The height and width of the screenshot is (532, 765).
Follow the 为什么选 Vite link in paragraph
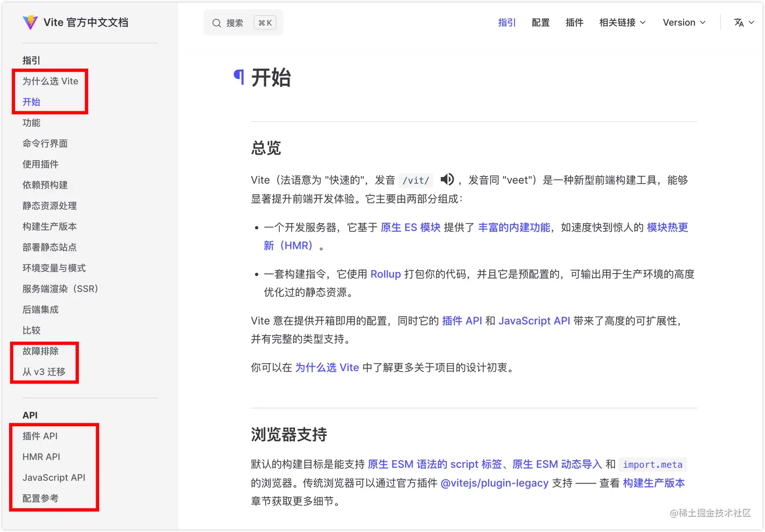tap(327, 367)
